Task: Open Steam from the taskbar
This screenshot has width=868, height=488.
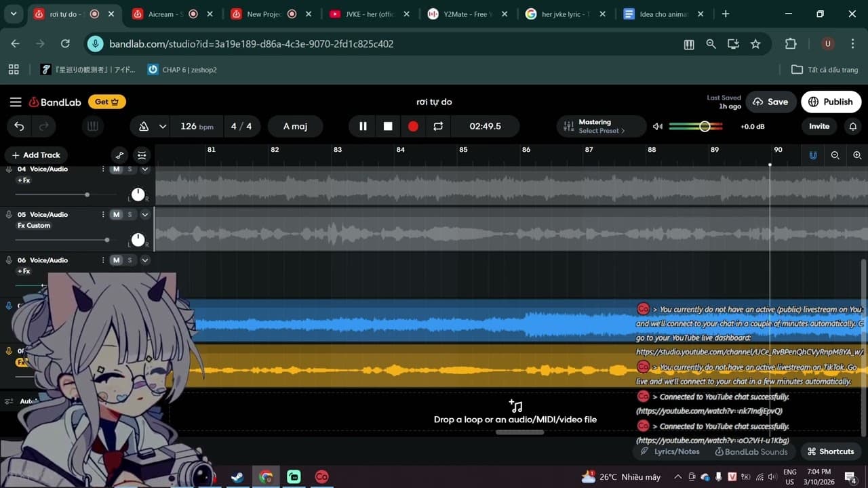Action: (238, 477)
